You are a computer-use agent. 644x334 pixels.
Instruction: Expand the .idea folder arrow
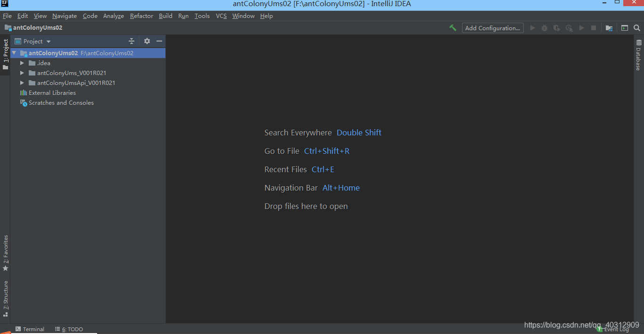click(22, 63)
